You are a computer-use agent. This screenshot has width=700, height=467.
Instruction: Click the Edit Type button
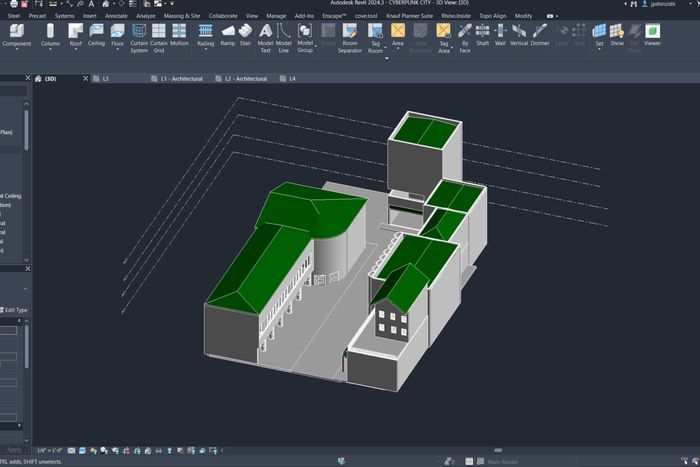pyautogui.click(x=16, y=310)
